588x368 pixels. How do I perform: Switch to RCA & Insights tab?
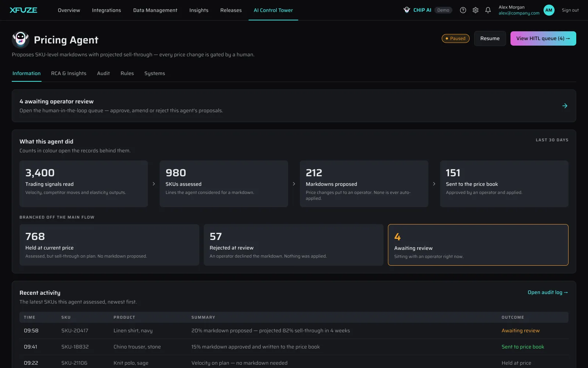coord(69,73)
